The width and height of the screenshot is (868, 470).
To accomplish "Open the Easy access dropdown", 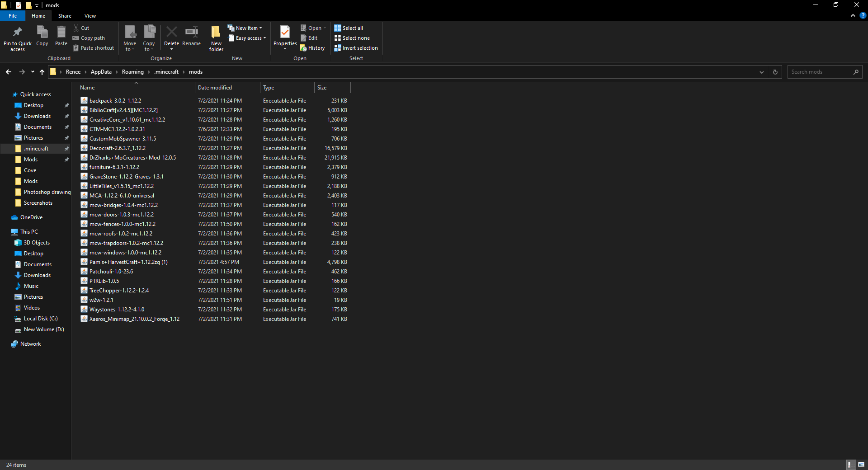I will tap(247, 38).
